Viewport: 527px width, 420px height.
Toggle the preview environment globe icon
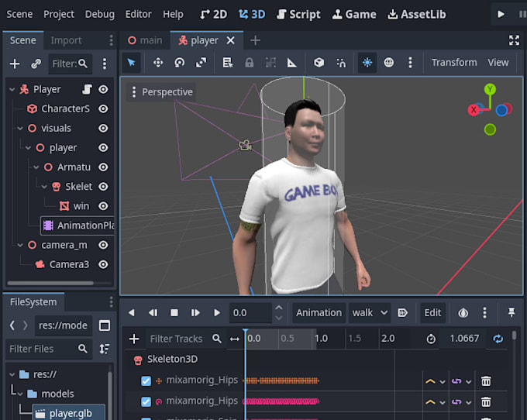tap(388, 63)
